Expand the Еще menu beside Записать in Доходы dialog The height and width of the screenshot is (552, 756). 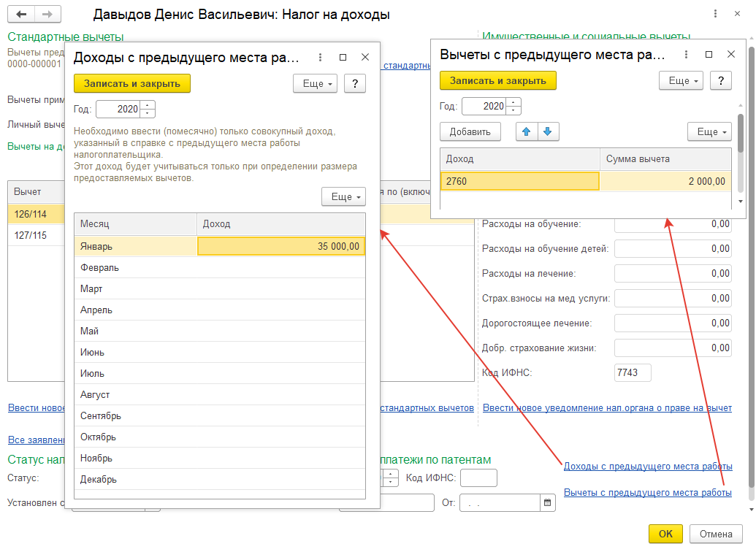pyautogui.click(x=315, y=84)
